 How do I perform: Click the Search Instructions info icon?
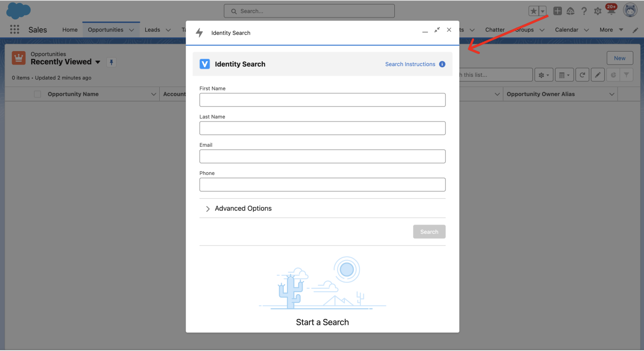(x=442, y=64)
